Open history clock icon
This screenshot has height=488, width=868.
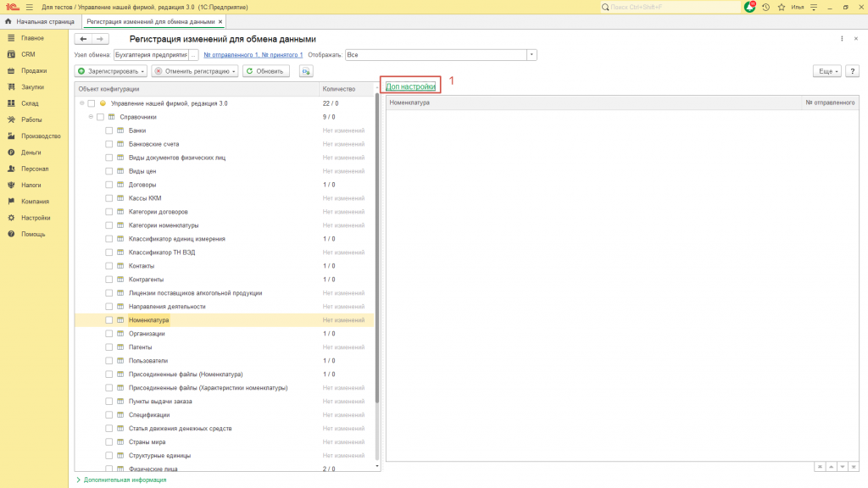765,7
